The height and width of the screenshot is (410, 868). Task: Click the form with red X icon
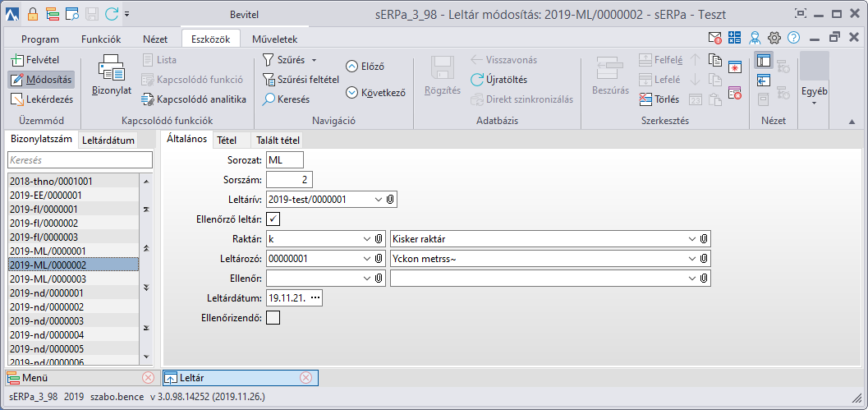(x=735, y=93)
